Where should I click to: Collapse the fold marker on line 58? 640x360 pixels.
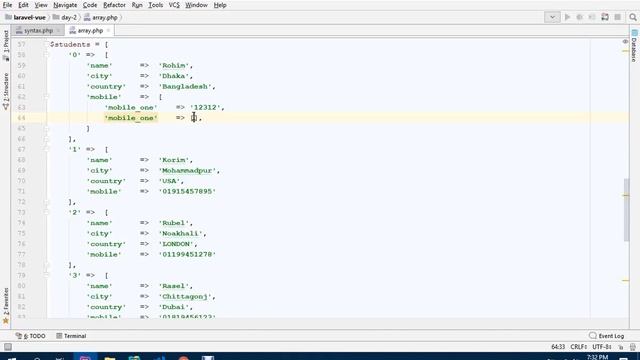click(x=47, y=55)
